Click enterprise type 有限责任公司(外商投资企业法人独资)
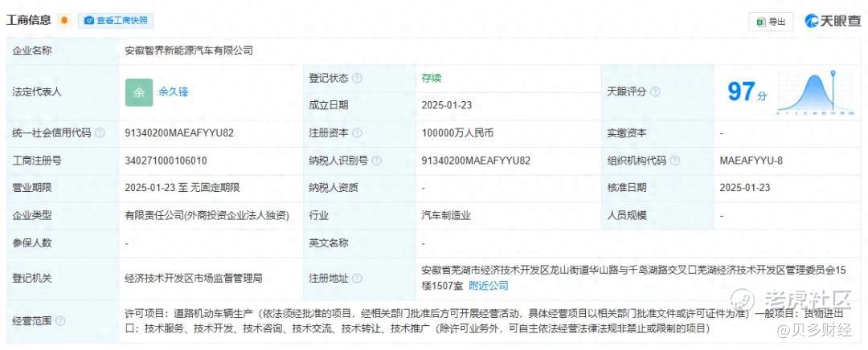 pyautogui.click(x=207, y=216)
